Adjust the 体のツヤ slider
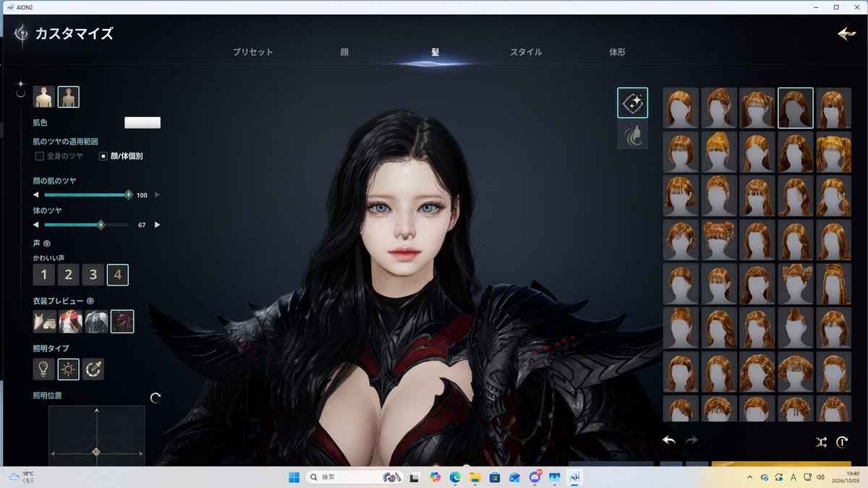 coord(87,225)
